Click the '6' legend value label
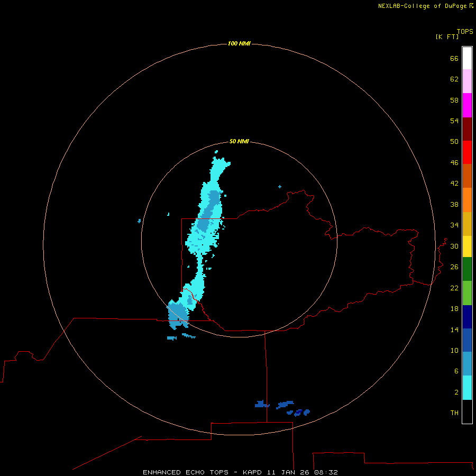This screenshot has height=476, width=476. tap(456, 371)
